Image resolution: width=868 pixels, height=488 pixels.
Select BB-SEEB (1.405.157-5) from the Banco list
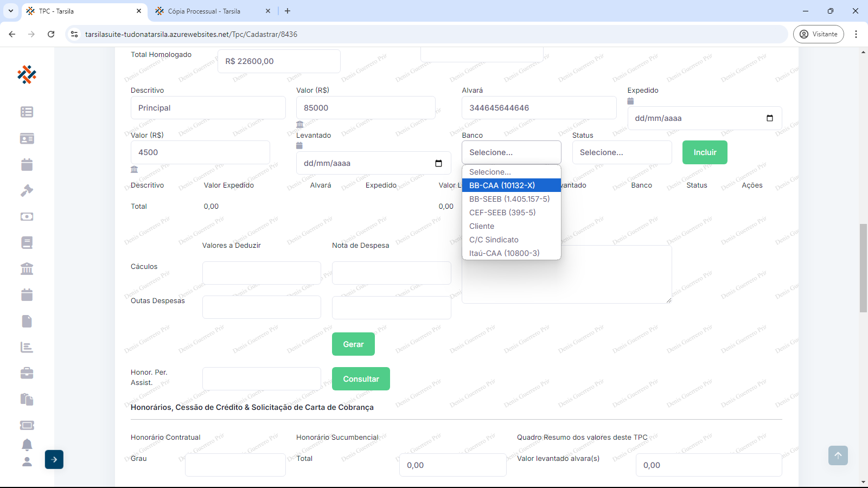[x=509, y=199]
